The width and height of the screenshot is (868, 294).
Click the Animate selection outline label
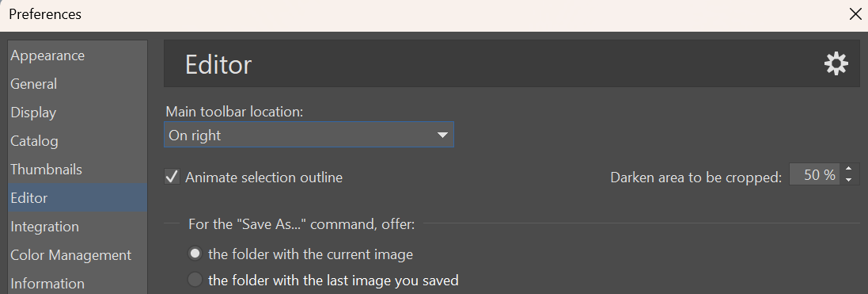(x=263, y=178)
